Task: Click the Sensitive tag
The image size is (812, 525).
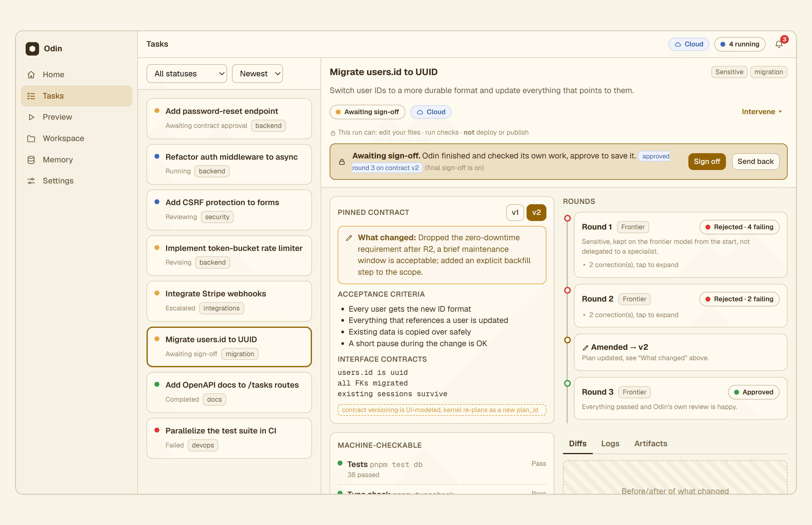Action: click(729, 72)
